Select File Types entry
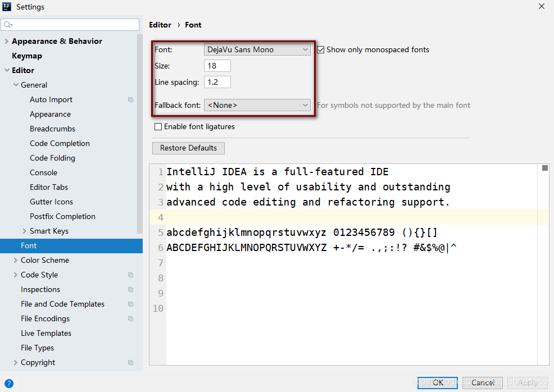The image size is (554, 392). [x=37, y=348]
